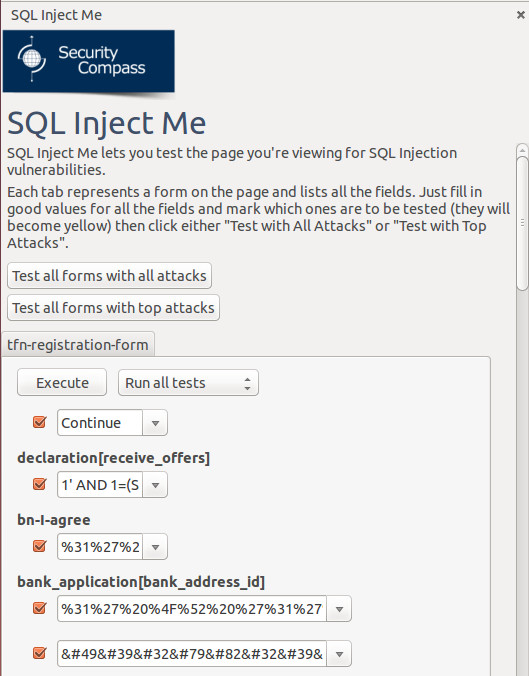Select the tfn-registration-form tab
Screen dimensions: 529x676
(x=78, y=344)
